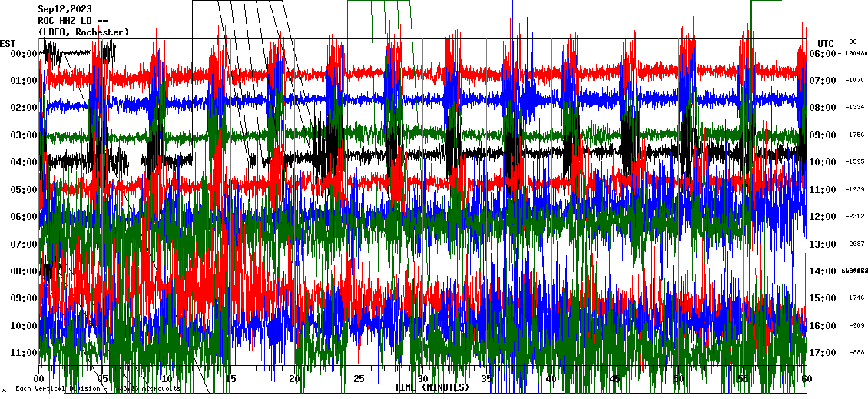
Task: Click the 06:00 UTC time label
Action: tap(823, 54)
